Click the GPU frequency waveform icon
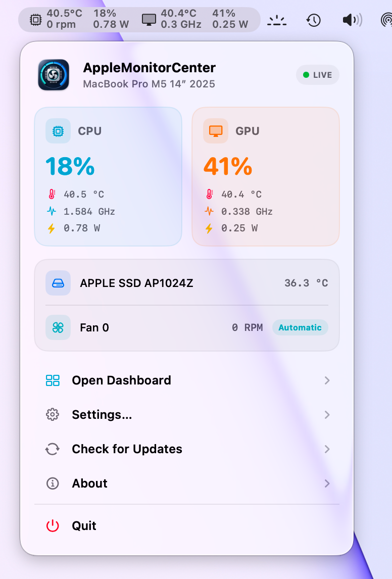The height and width of the screenshot is (579, 392). pyautogui.click(x=209, y=211)
